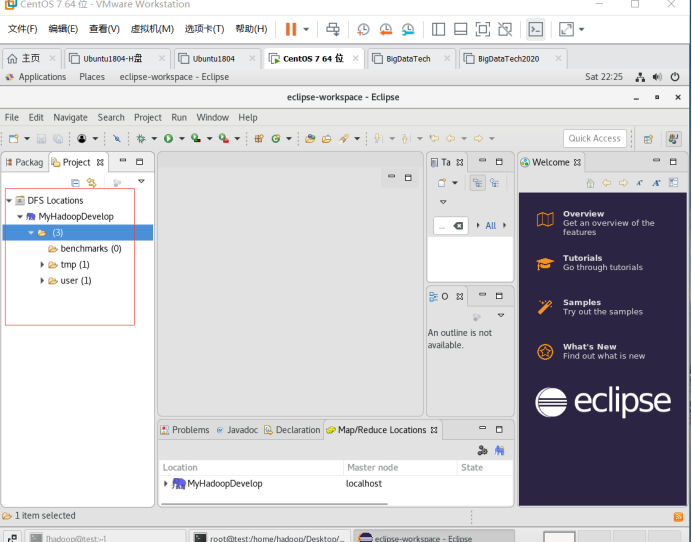The image size is (692, 542).
Task: Click VMware take snapshot clock icon
Action: [363, 29]
